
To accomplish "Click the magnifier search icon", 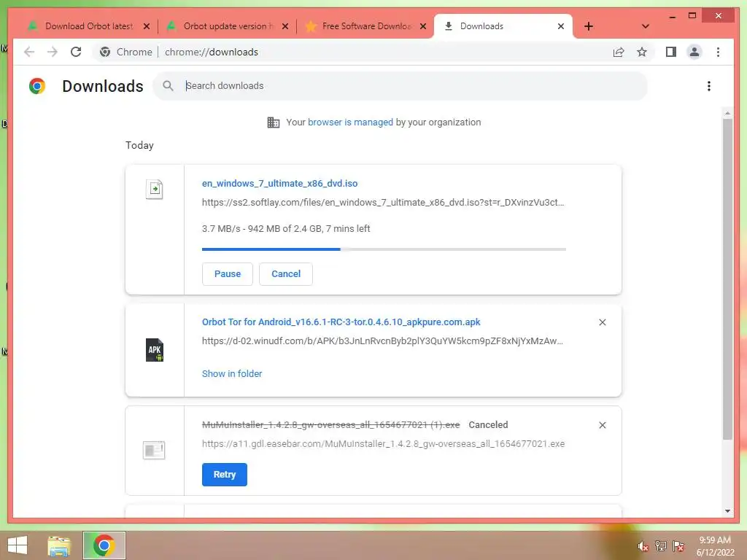I will coord(168,86).
